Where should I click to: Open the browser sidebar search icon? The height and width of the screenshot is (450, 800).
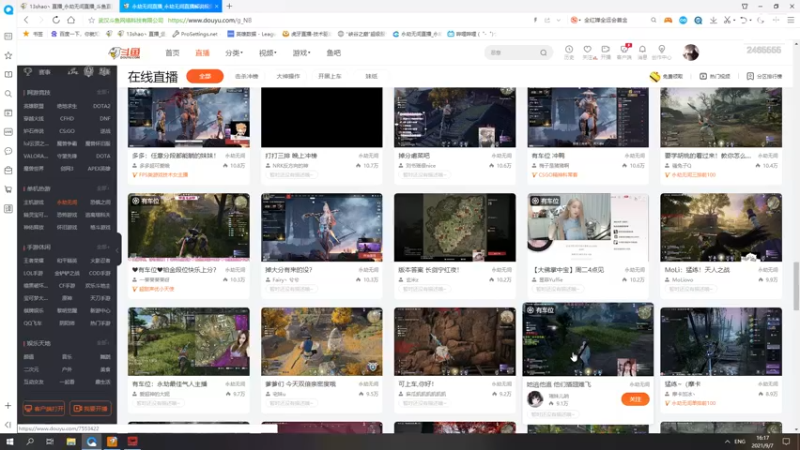(x=8, y=93)
